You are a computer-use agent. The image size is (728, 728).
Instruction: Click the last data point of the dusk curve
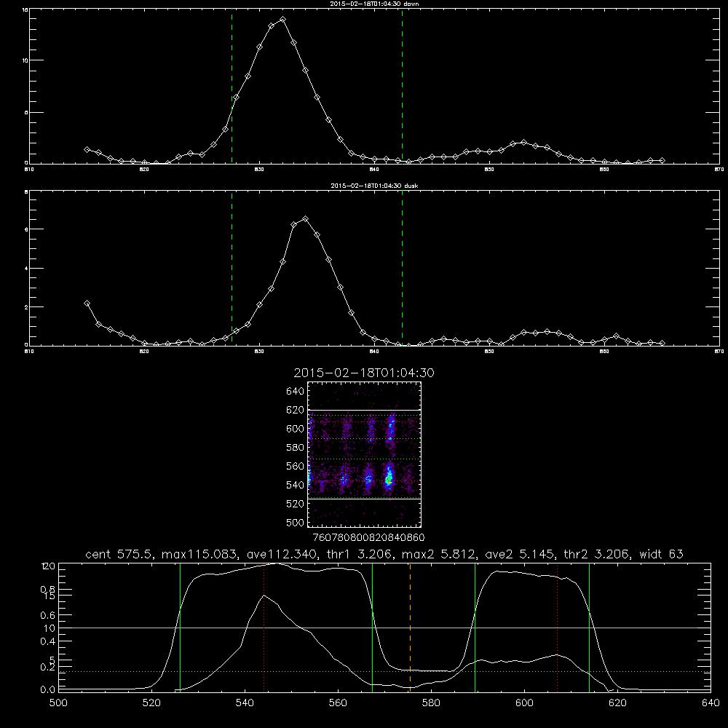click(x=662, y=343)
